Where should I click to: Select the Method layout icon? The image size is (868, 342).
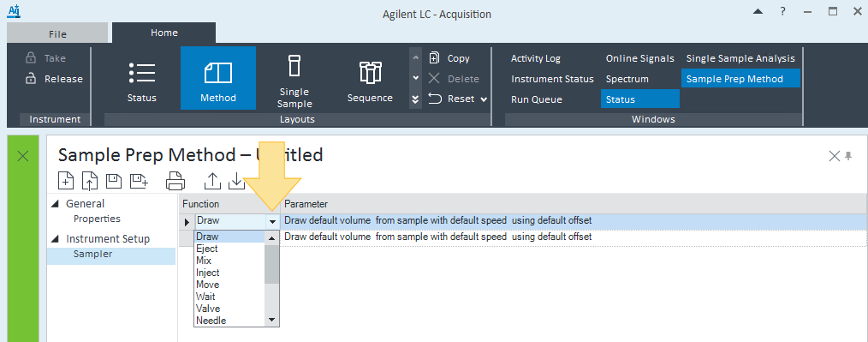coord(218,78)
